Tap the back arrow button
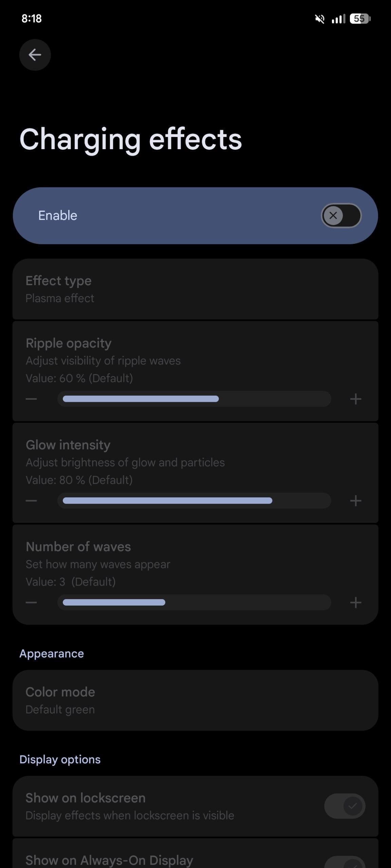 (x=35, y=55)
